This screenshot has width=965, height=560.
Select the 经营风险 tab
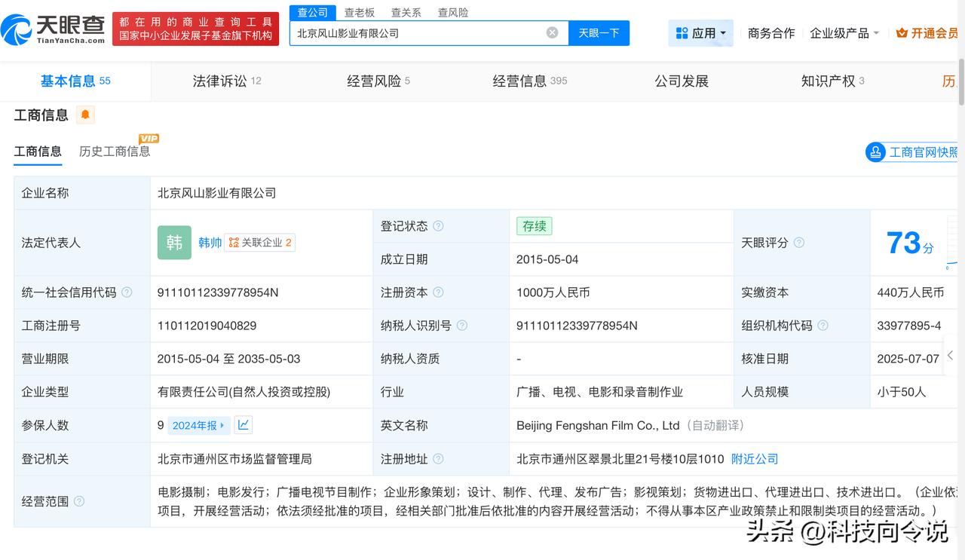(378, 81)
